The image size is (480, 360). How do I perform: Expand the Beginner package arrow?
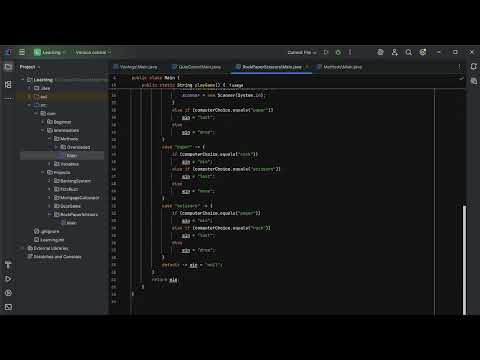pos(43,122)
